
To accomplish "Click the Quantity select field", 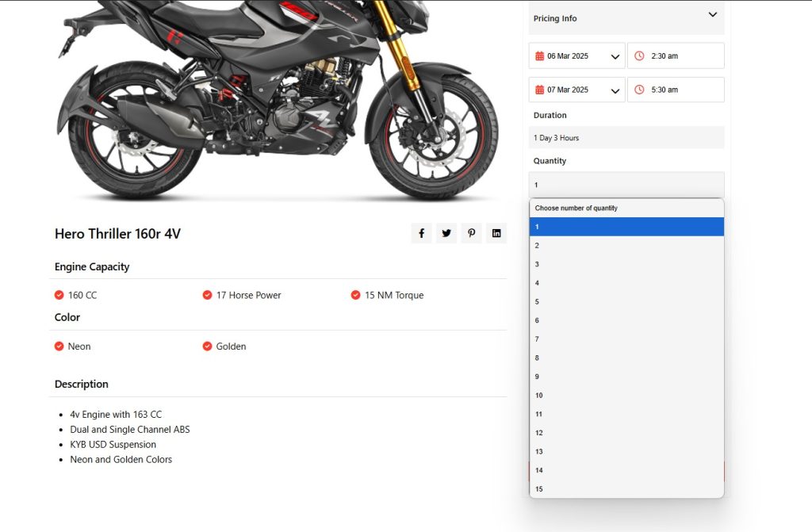I will [626, 185].
